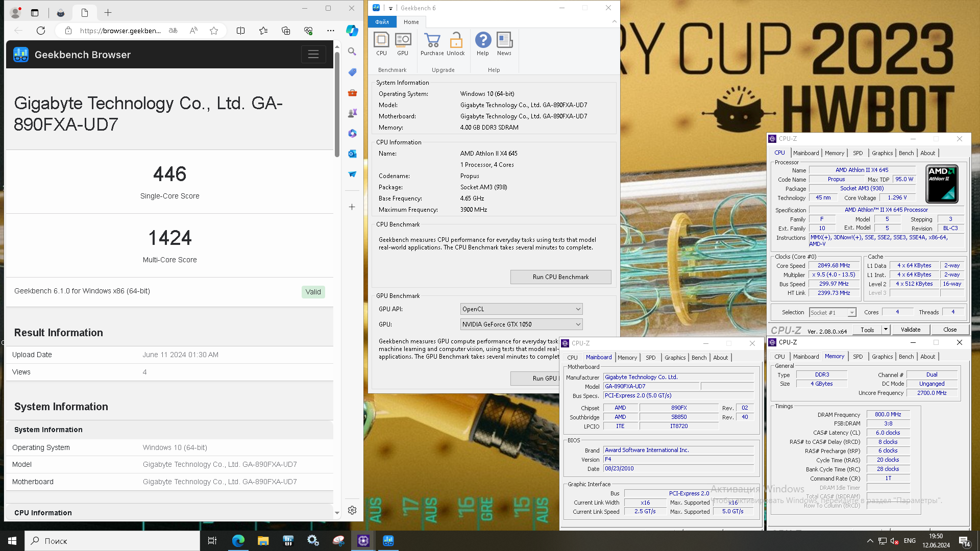The width and height of the screenshot is (980, 551).
Task: Click the Close button in CPU-Z
Action: point(950,330)
